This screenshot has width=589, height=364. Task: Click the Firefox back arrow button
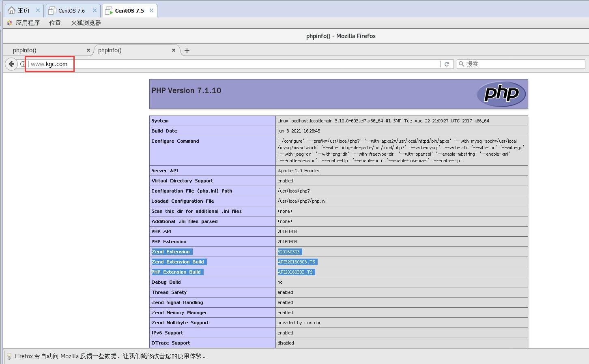(11, 64)
